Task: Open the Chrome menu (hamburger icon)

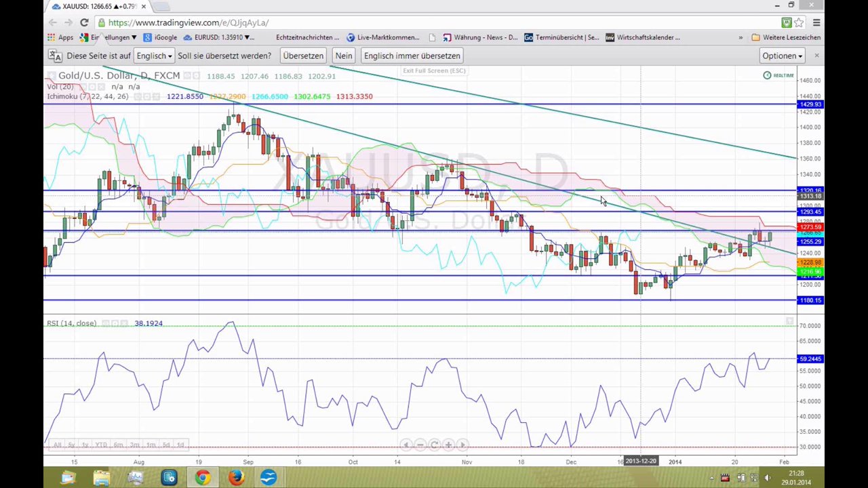Action: 816,22
